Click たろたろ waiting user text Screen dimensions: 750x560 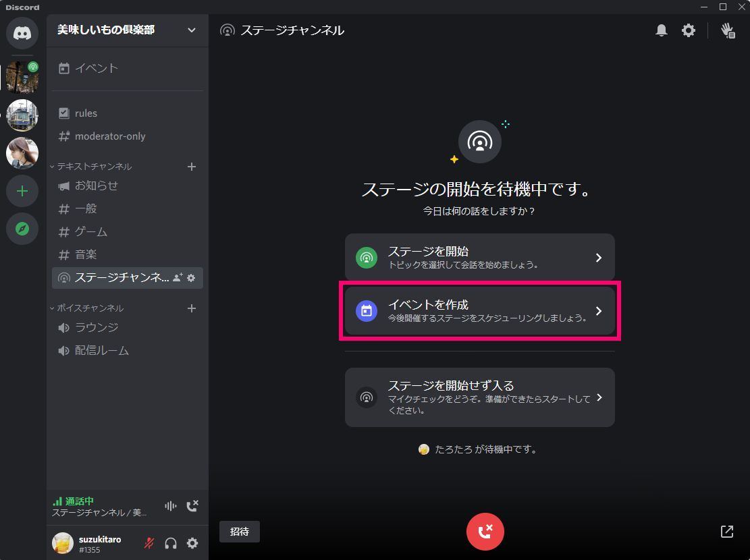[x=486, y=449]
